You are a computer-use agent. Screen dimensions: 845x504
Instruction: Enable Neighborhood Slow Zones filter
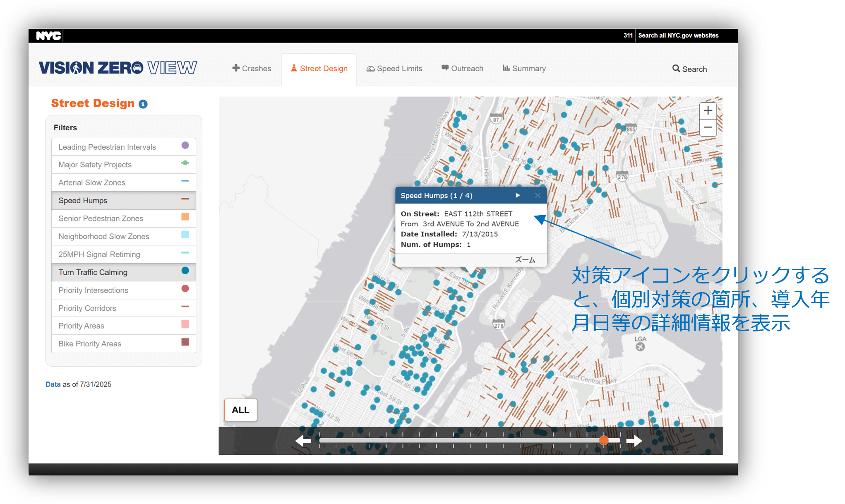(x=123, y=236)
